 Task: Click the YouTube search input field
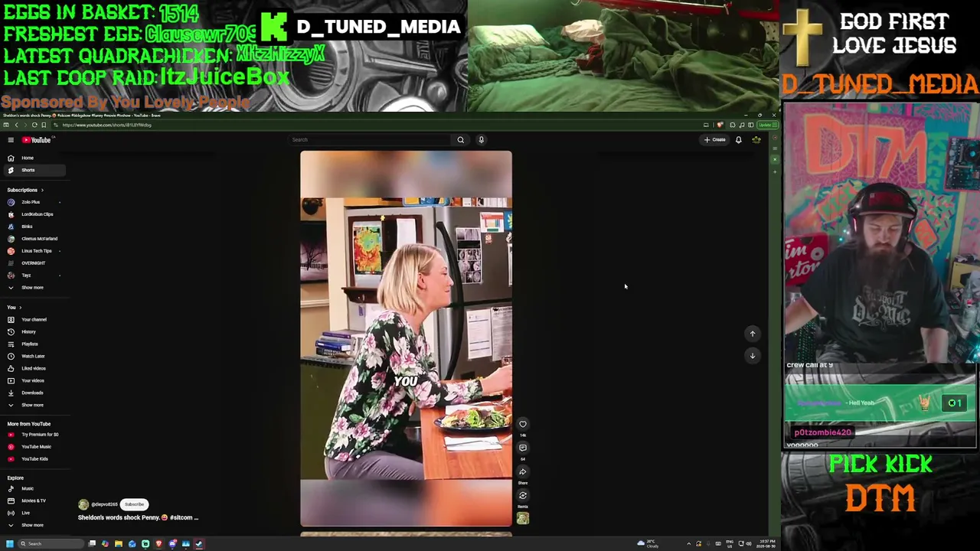pos(370,140)
